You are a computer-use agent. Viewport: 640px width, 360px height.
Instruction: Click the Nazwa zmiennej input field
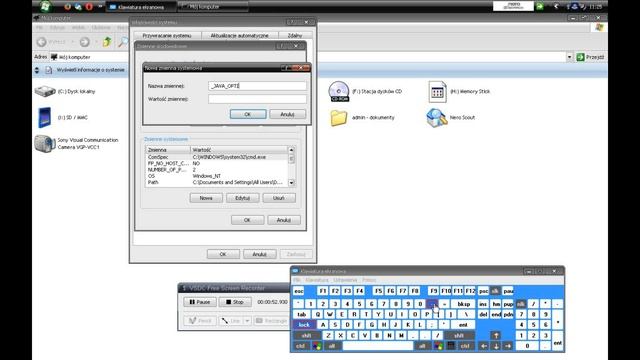tap(257, 86)
